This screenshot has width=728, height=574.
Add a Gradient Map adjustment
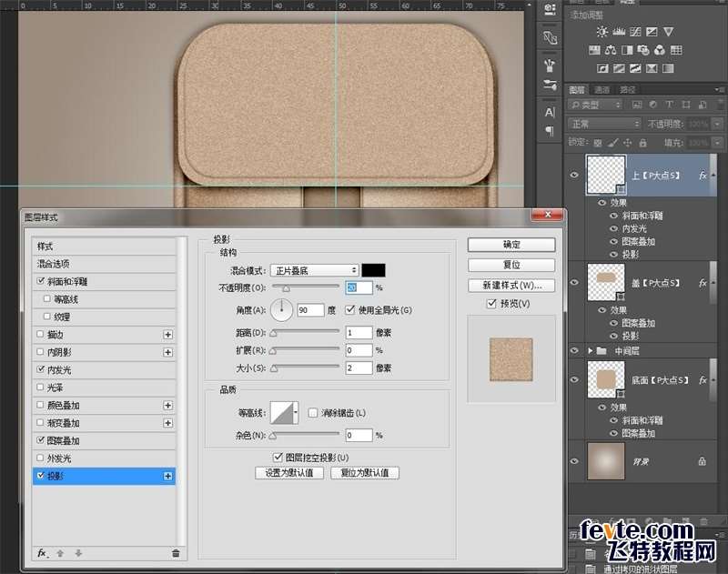click(668, 68)
